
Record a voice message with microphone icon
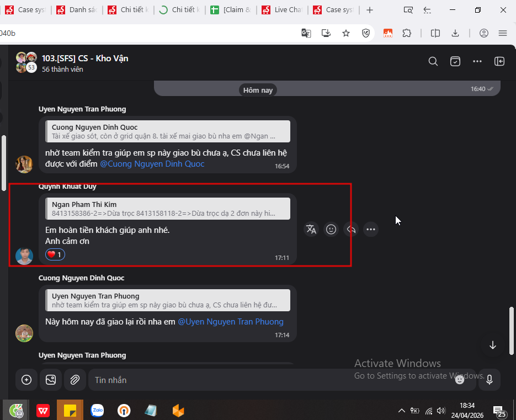[x=490, y=380]
